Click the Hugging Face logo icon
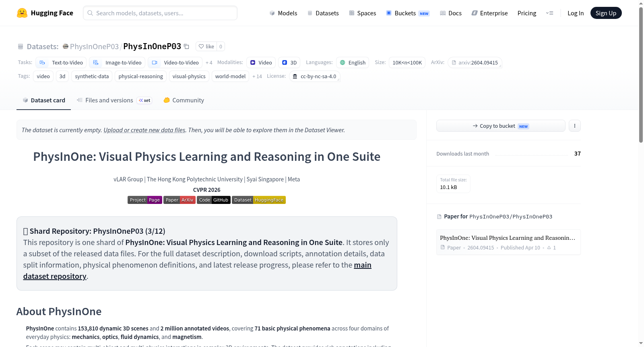 [22, 13]
